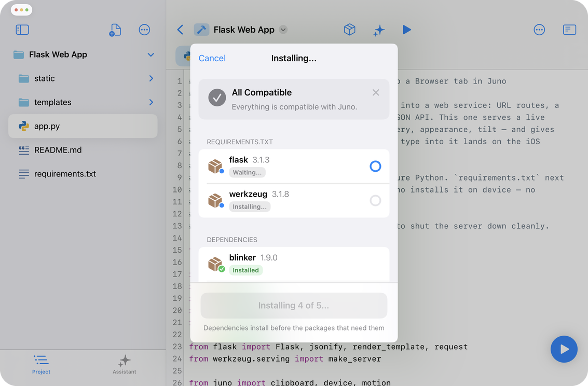
Task: Open the package manager cube icon in toolbar
Action: (x=349, y=30)
